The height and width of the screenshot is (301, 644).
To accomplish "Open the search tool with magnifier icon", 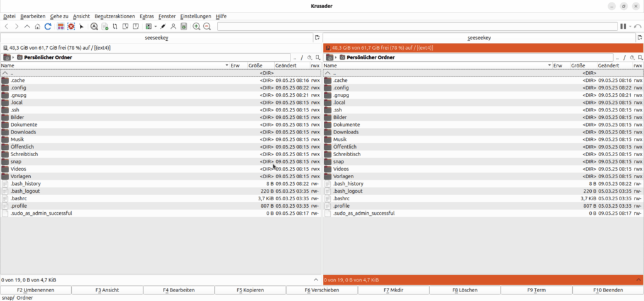I will [94, 26].
